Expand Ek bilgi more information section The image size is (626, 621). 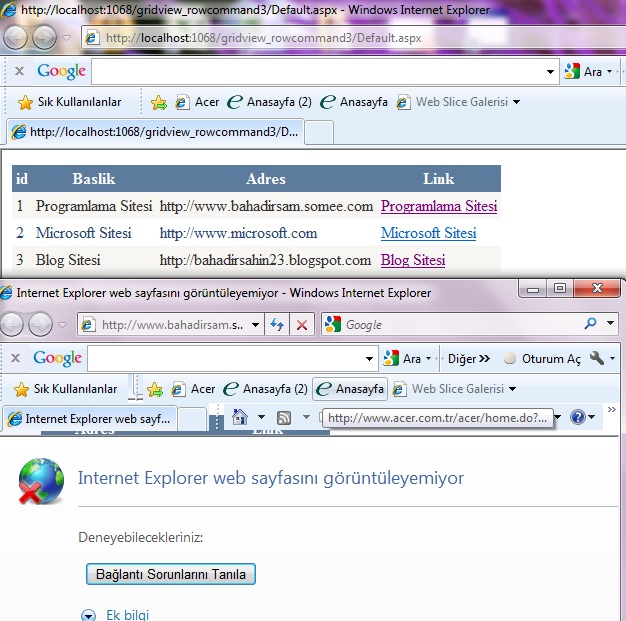(115, 615)
